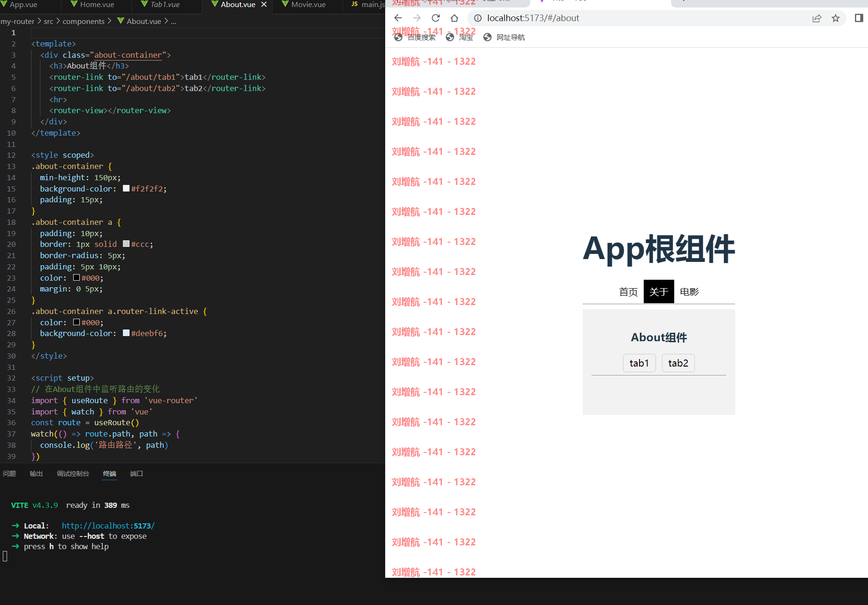The width and height of the screenshot is (868, 605).
Task: Open 百度搜索 bookmark
Action: (x=415, y=37)
